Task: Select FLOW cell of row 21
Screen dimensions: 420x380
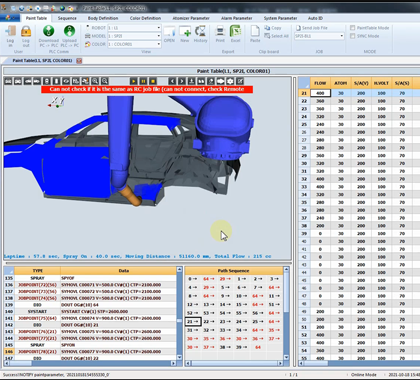Action: (x=320, y=93)
